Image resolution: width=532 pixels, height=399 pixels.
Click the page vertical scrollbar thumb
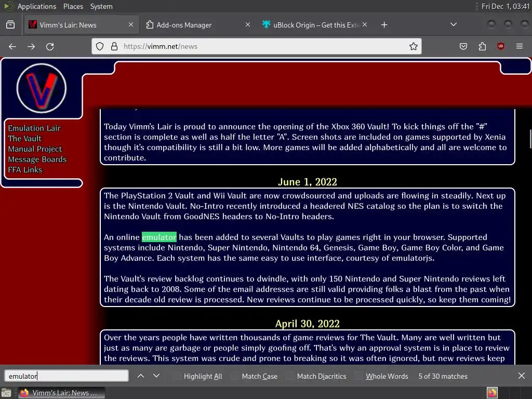530,139
